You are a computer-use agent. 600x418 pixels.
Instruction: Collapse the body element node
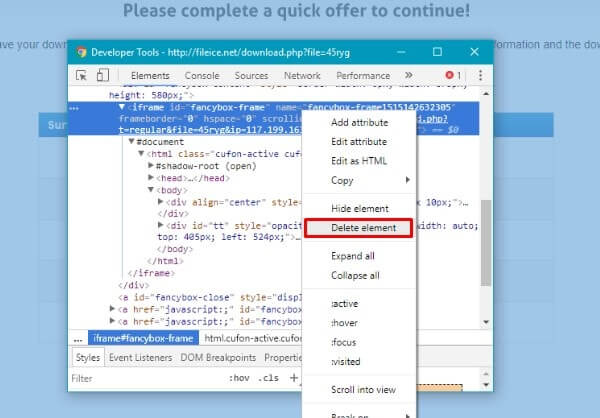tap(151, 189)
